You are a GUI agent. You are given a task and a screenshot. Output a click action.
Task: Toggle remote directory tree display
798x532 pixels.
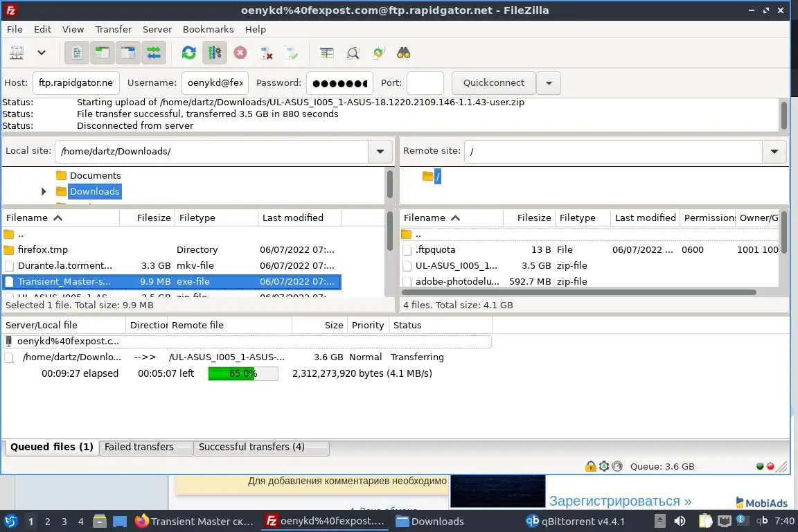point(128,53)
